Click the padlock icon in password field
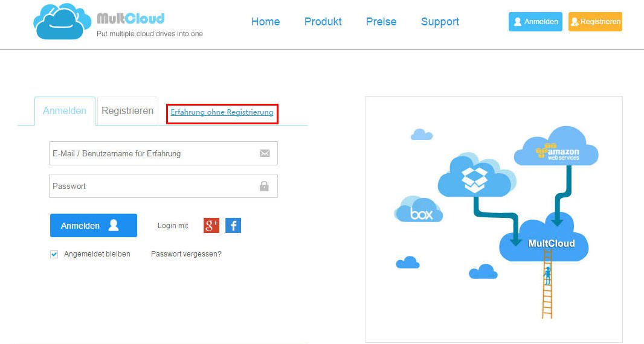This screenshot has width=644, height=344. (x=264, y=186)
